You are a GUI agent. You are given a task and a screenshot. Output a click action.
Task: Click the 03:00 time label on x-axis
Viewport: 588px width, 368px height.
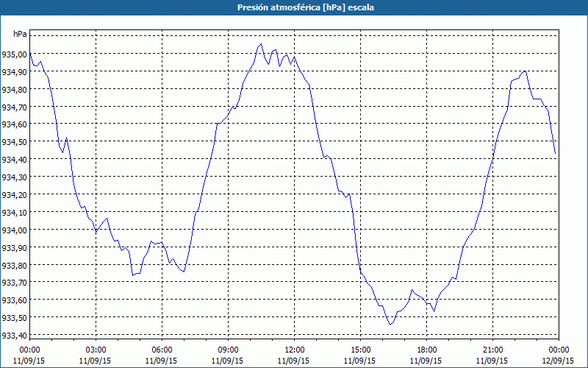(x=96, y=350)
